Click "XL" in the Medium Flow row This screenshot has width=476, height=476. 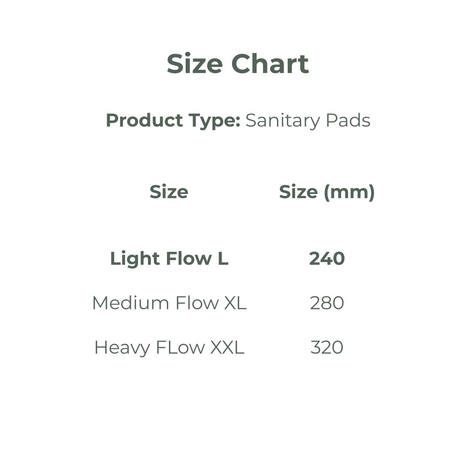[x=235, y=303]
